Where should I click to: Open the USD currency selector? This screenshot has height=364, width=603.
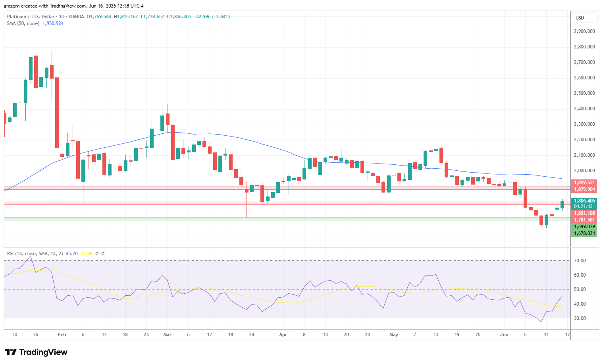point(585,17)
